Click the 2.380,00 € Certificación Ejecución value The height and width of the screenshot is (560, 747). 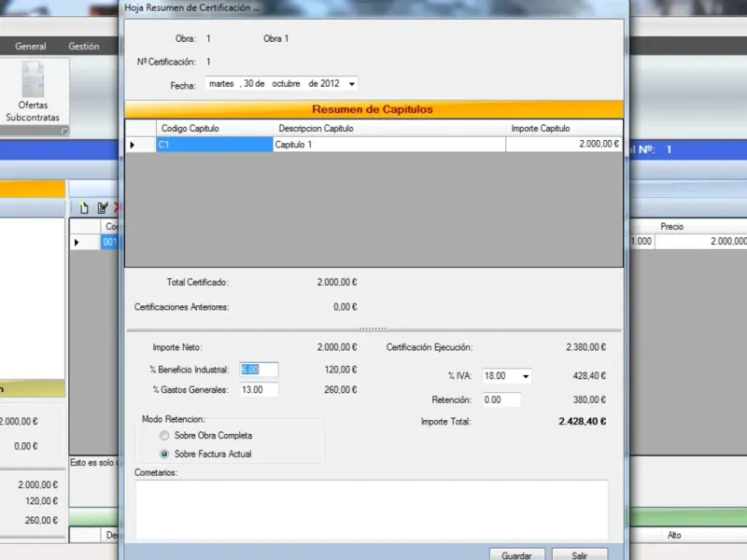coord(585,347)
